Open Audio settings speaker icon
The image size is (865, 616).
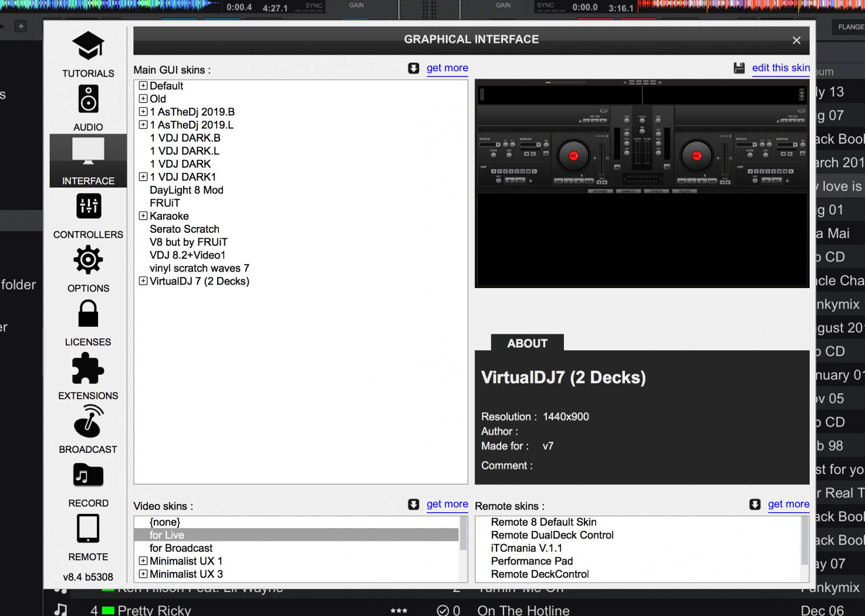point(88,99)
